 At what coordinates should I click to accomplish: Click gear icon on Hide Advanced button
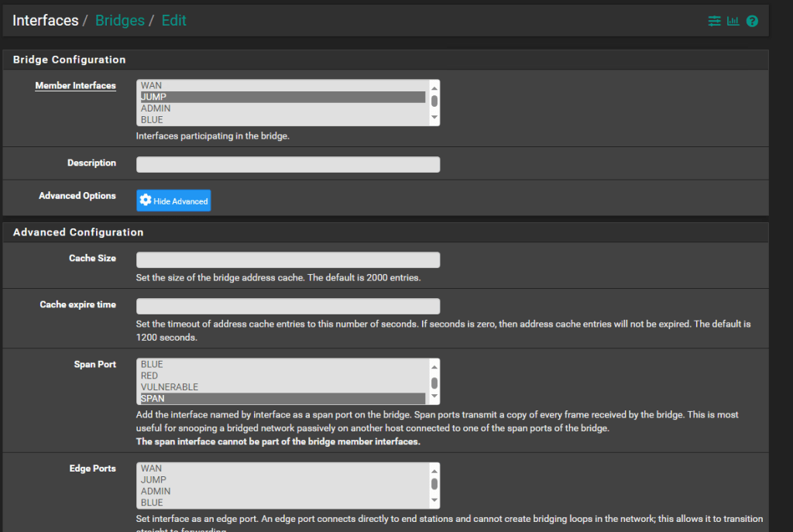[x=145, y=201]
